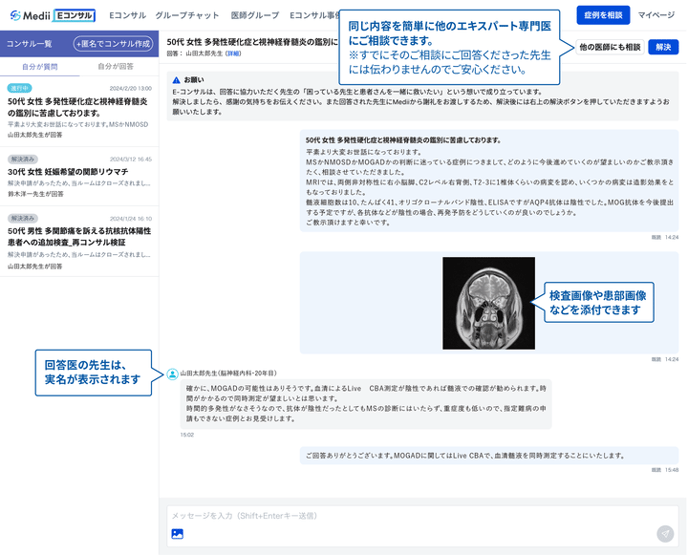688x555 pixels.
Task: Open the 50代 男性 多関節痛 consultation
Action: (79, 241)
